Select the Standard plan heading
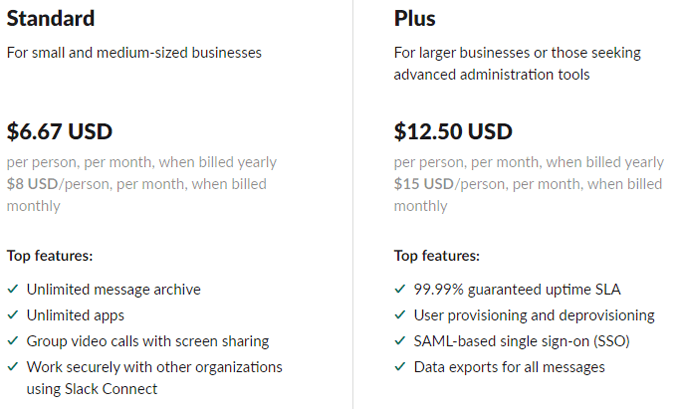The image size is (680, 409). click(x=51, y=19)
